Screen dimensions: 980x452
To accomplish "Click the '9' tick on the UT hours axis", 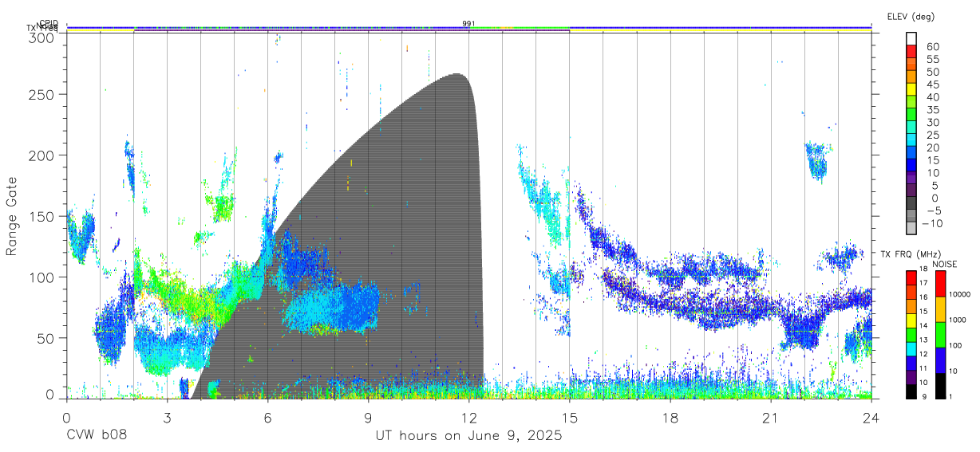I will point(368,417).
